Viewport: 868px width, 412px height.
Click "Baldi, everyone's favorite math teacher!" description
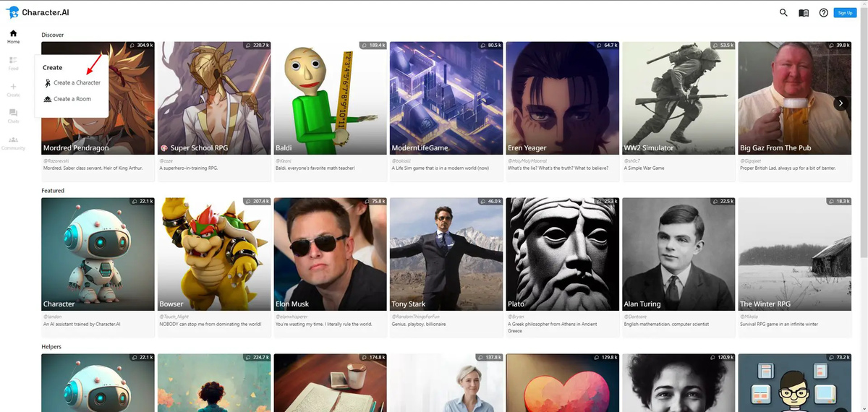coord(315,168)
